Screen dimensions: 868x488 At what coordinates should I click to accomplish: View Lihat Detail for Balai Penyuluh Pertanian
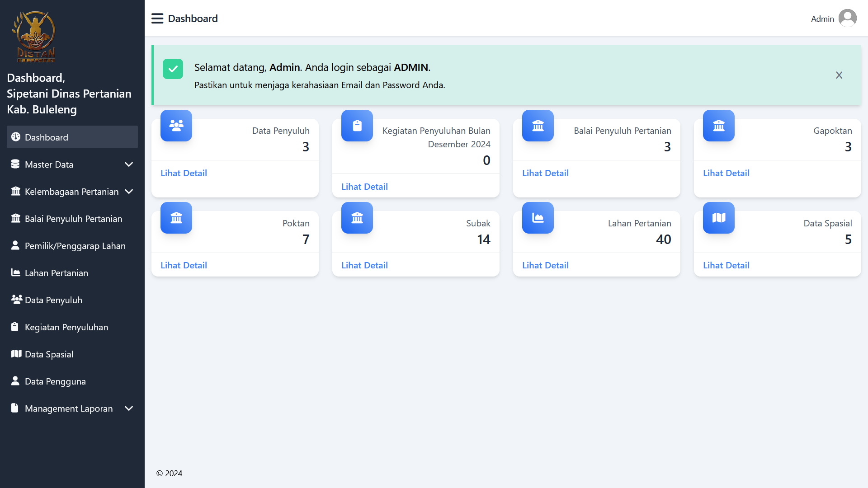pos(545,173)
